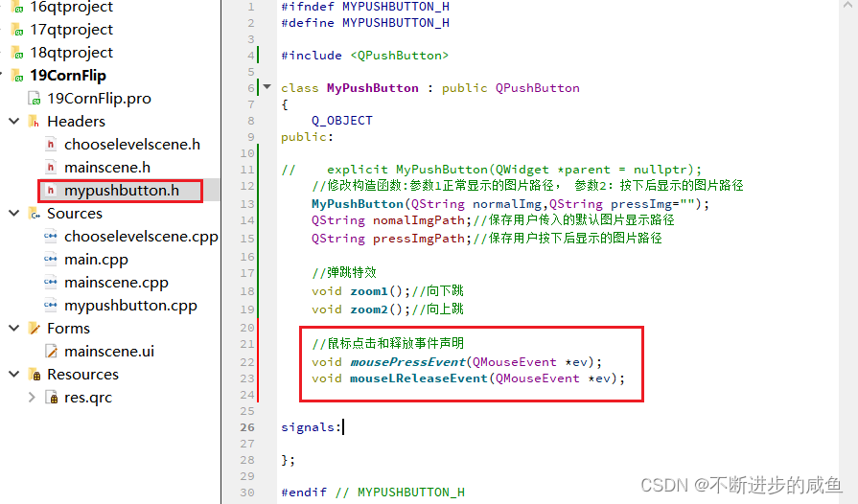Screen dimensions: 858x504
Task: Click the mainscene.ui form file icon
Action: 52,351
